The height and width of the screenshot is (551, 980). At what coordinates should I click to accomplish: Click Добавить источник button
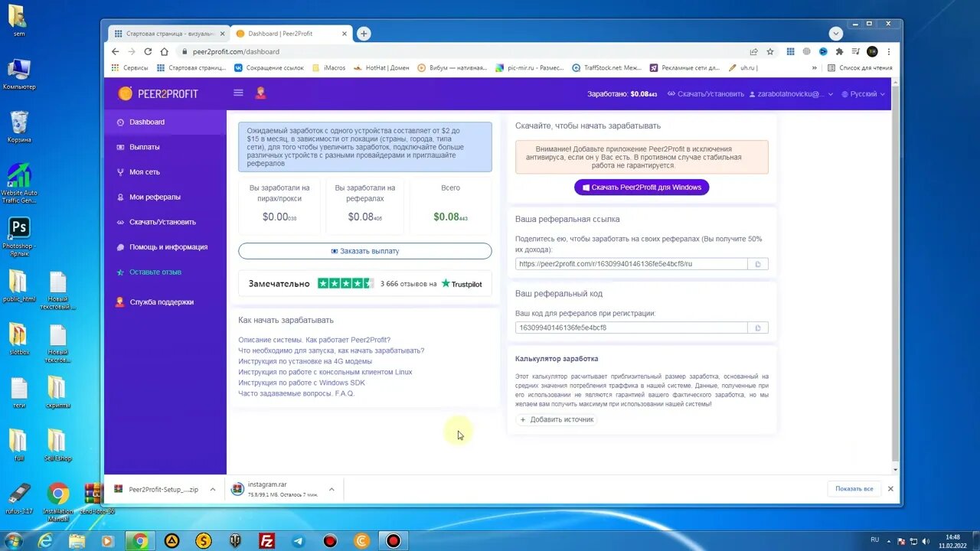coord(557,419)
